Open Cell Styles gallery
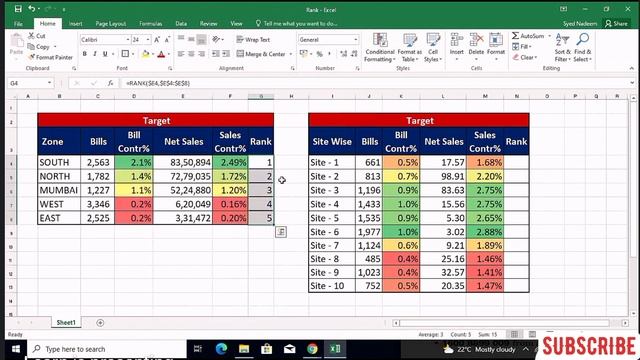640x360 pixels. coord(433,48)
